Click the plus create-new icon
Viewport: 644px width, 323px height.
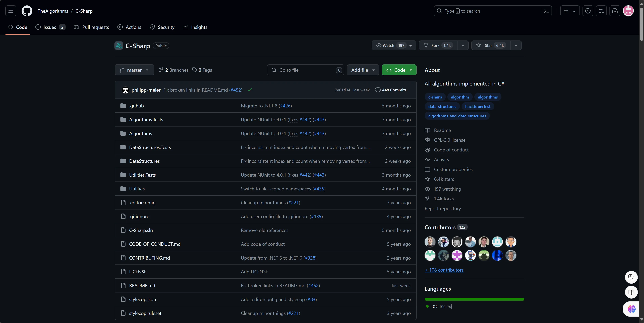point(566,11)
